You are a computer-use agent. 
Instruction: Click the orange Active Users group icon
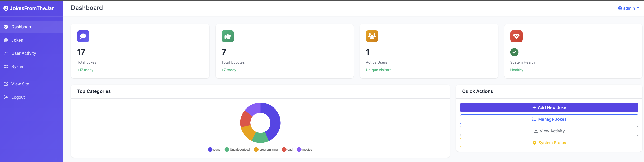click(372, 36)
